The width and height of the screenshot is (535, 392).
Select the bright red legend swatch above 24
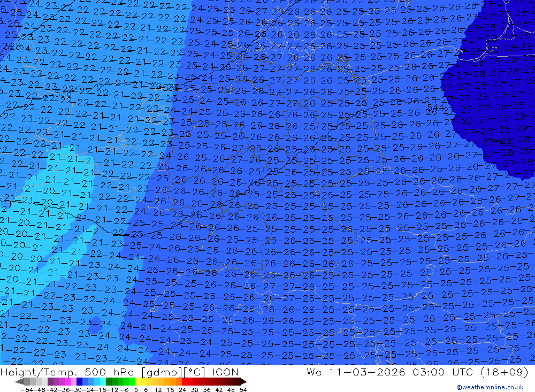pyautogui.click(x=185, y=382)
